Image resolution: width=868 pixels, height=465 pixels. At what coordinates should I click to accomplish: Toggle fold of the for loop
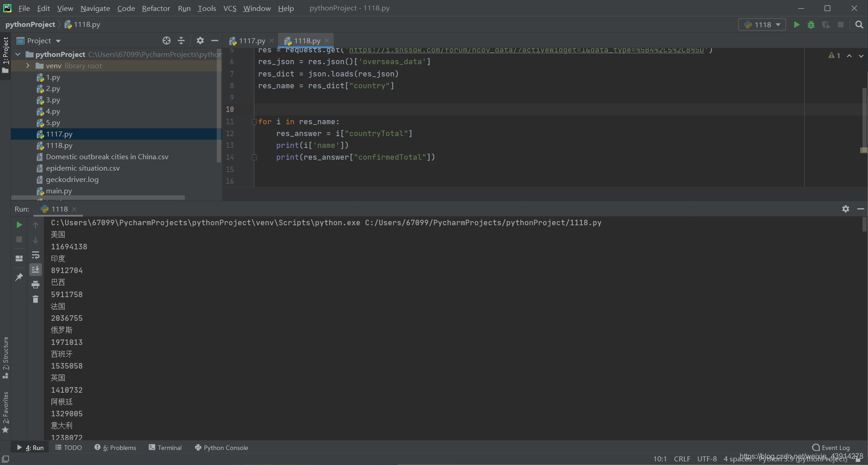(254, 121)
